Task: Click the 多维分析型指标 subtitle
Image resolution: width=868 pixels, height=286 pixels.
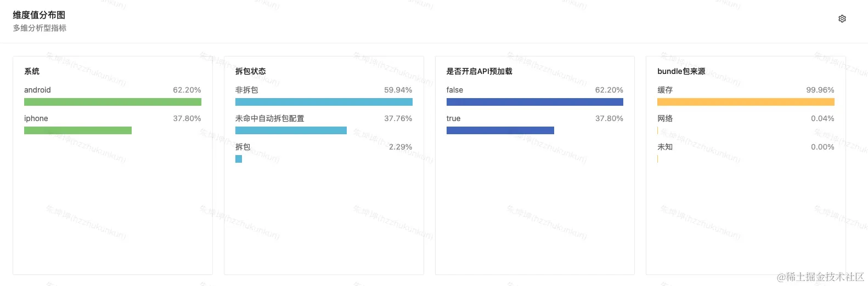Action: point(40,28)
